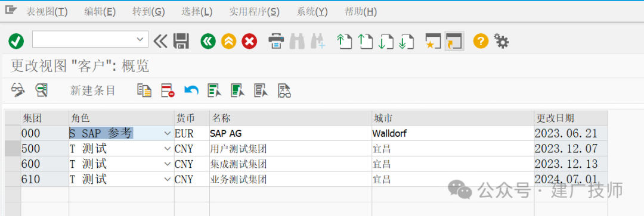Click the green checkmark Enter icon
Image resolution: width=644 pixels, height=216 pixels.
[16, 41]
